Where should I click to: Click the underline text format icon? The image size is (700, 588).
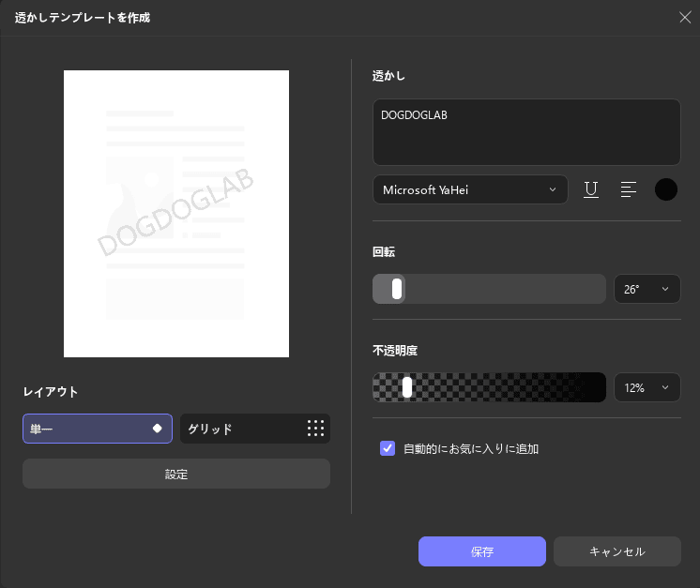point(591,189)
